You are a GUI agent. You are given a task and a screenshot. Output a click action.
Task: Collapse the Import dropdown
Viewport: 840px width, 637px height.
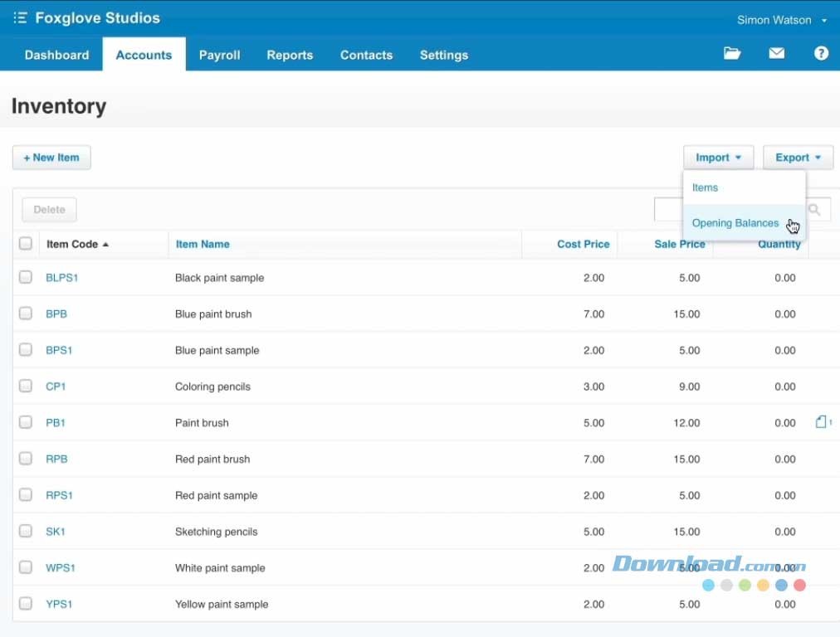(x=718, y=158)
